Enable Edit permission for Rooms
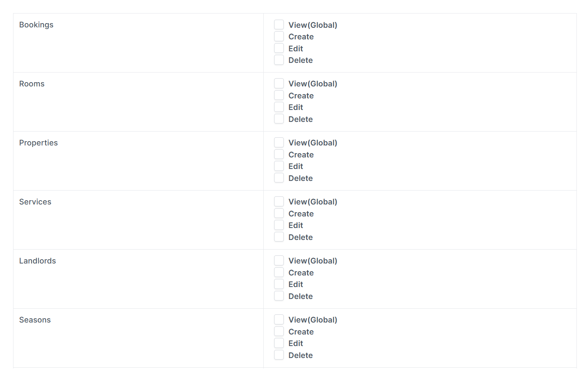 click(x=279, y=107)
